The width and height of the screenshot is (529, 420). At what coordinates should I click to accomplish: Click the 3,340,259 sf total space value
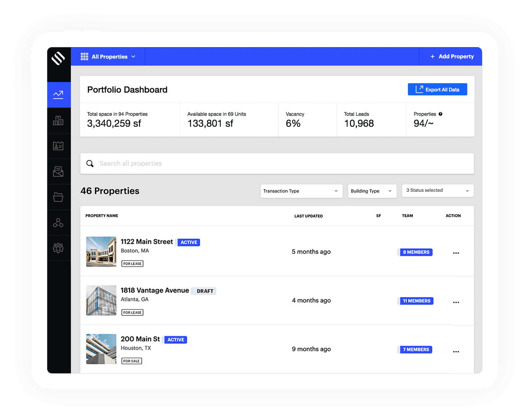(114, 123)
